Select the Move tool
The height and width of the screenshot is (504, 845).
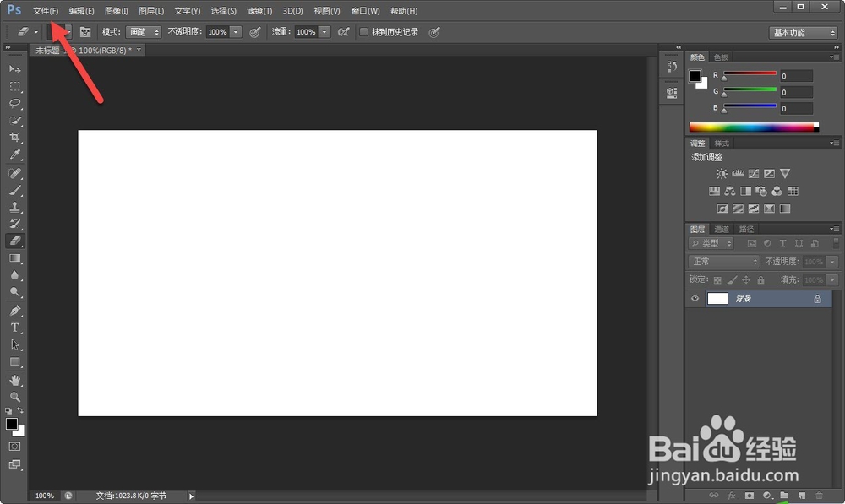(x=14, y=69)
